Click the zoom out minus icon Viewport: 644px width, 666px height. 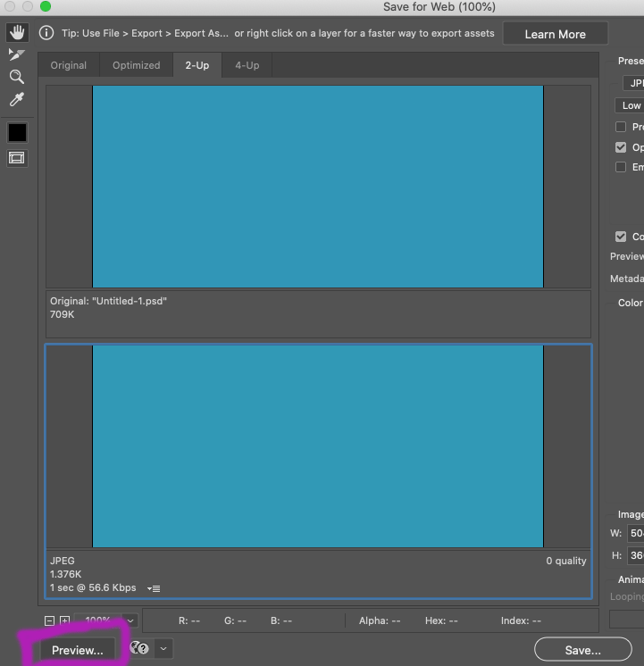coord(49,620)
